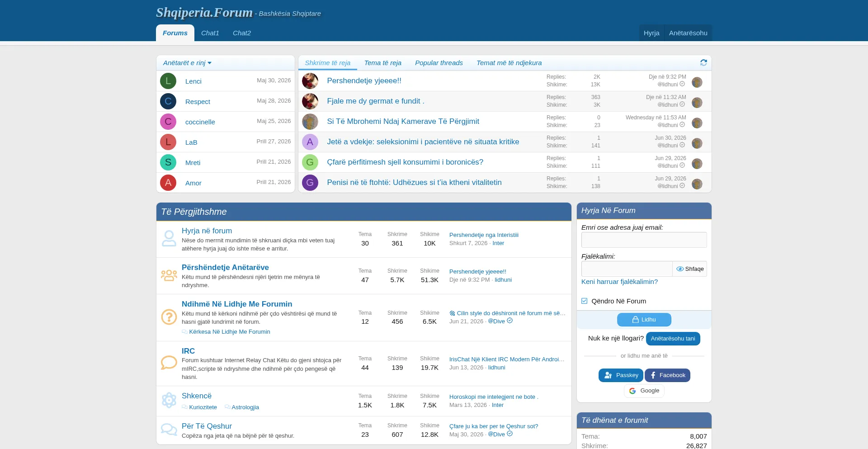Click the Hyrja në forum user icon
Screen dimensions: 868x449
tap(169, 239)
